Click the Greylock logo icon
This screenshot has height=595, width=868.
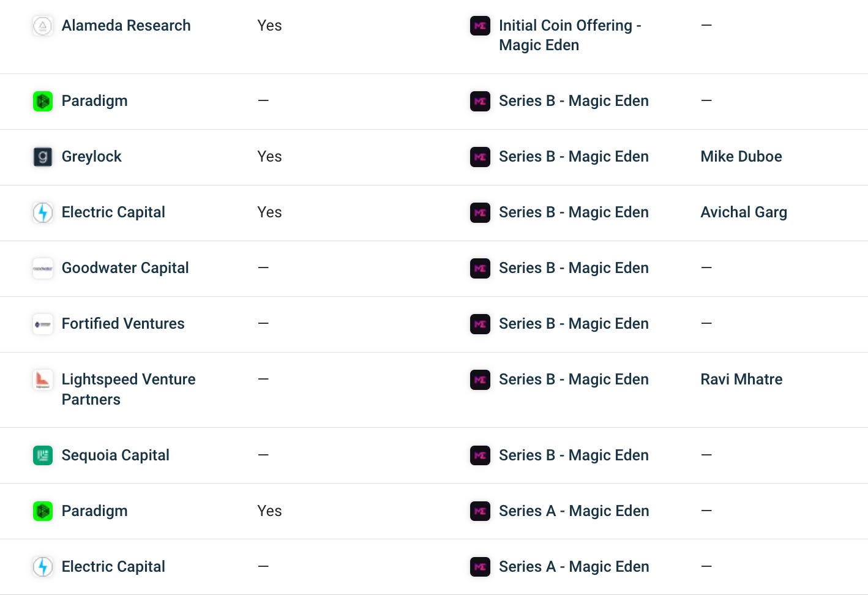pyautogui.click(x=42, y=157)
